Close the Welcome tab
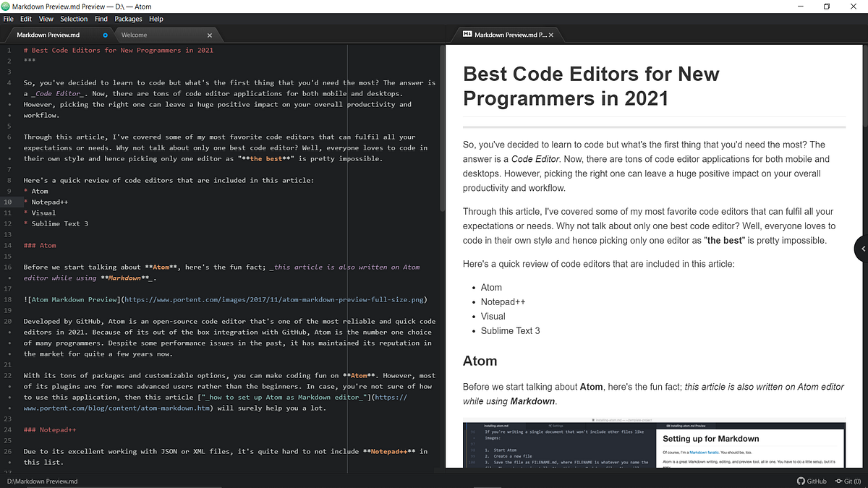868x488 pixels. pos(209,34)
